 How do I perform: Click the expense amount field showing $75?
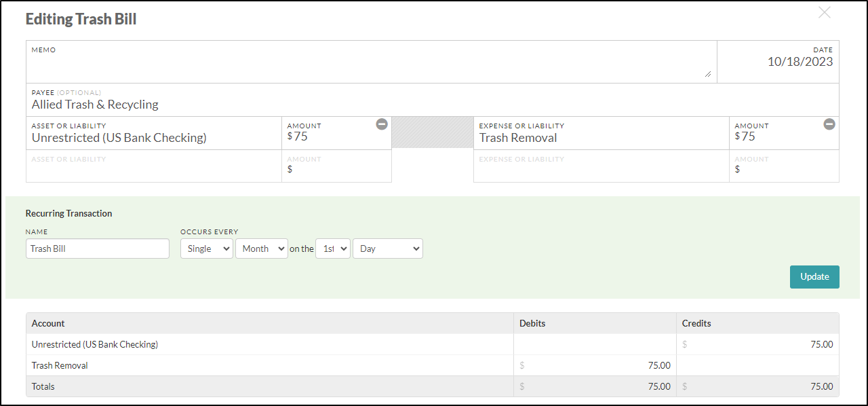tap(784, 133)
